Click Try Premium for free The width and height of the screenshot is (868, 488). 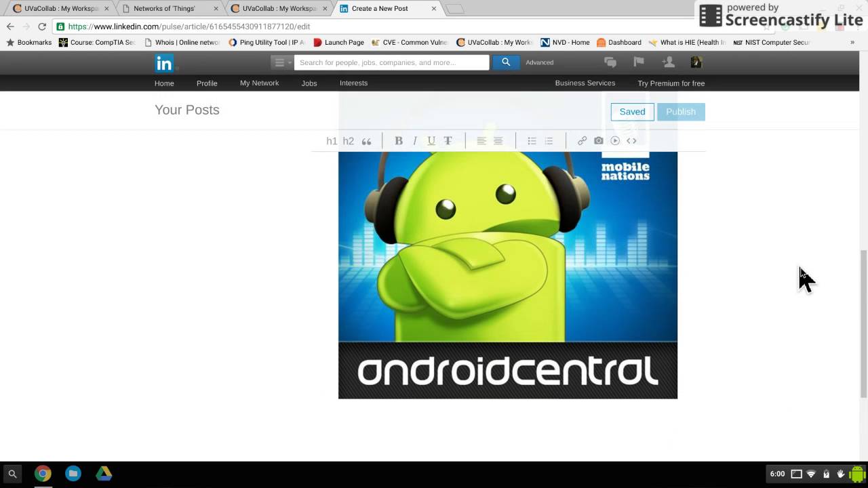coord(671,83)
